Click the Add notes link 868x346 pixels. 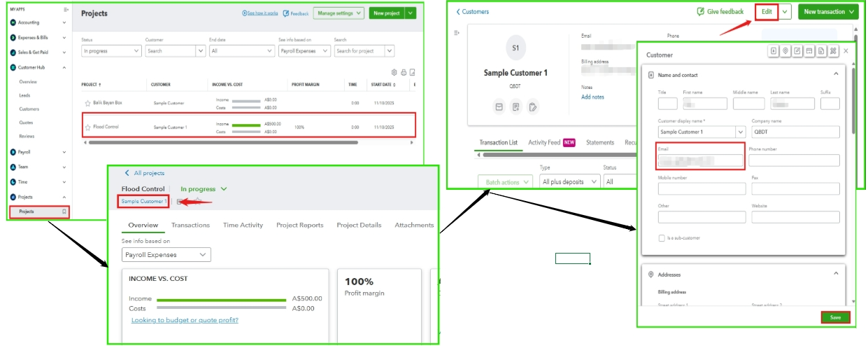tap(592, 97)
